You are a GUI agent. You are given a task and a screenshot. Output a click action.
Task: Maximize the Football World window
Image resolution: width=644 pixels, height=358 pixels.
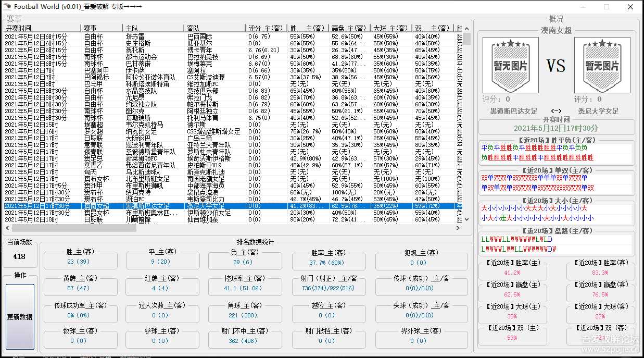607,7
